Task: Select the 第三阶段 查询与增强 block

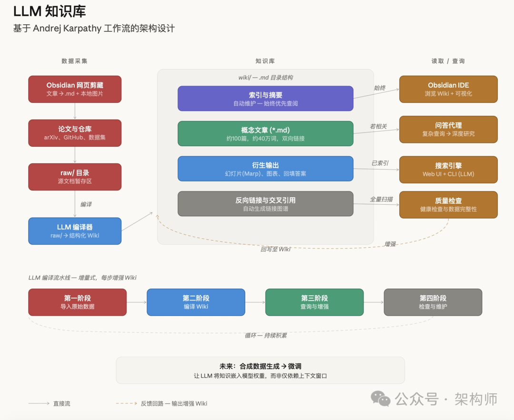Action: pos(314,302)
